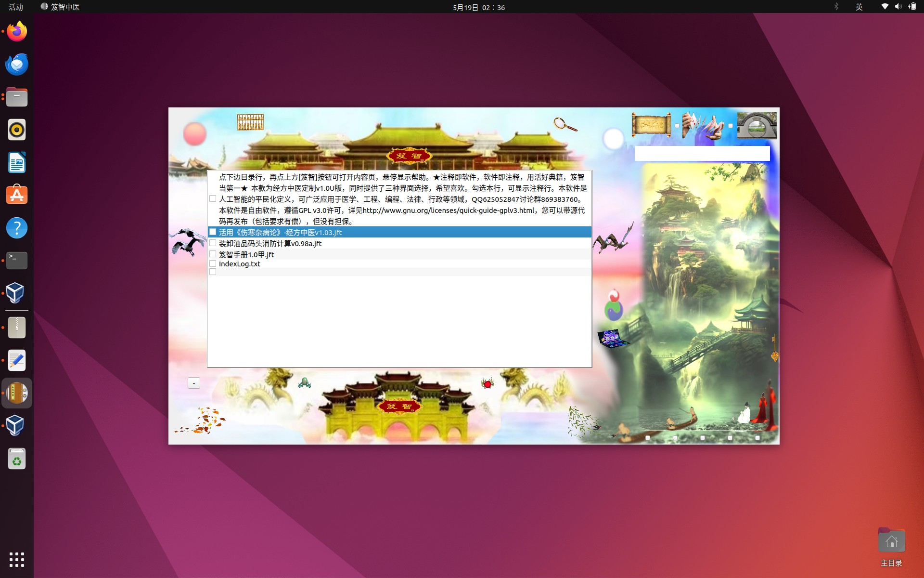
Task: Open Rhythmbox from the dock
Action: pyautogui.click(x=17, y=130)
